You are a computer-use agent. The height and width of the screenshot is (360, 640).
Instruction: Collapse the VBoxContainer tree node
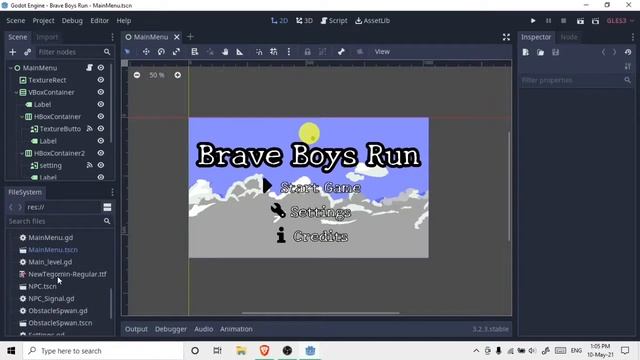pyautogui.click(x=16, y=93)
